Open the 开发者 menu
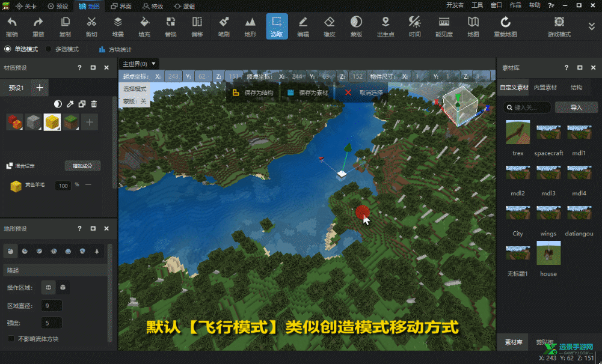602x364 pixels. 455,5
